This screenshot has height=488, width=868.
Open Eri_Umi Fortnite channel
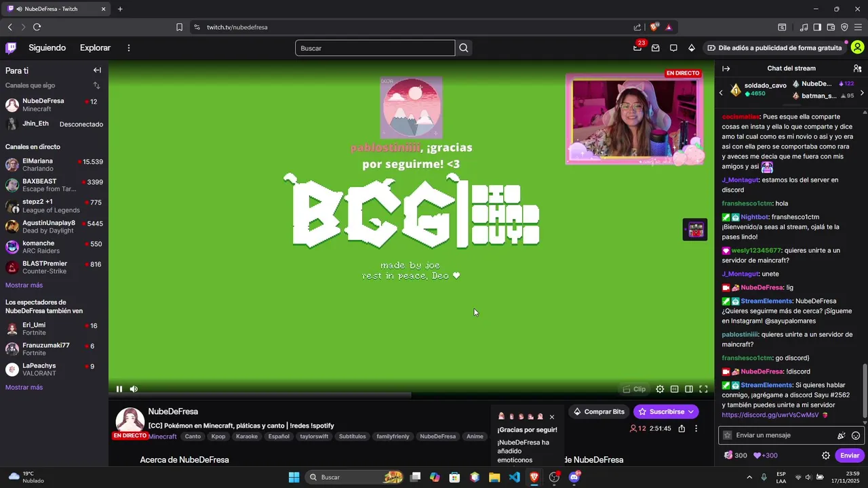coord(54,329)
